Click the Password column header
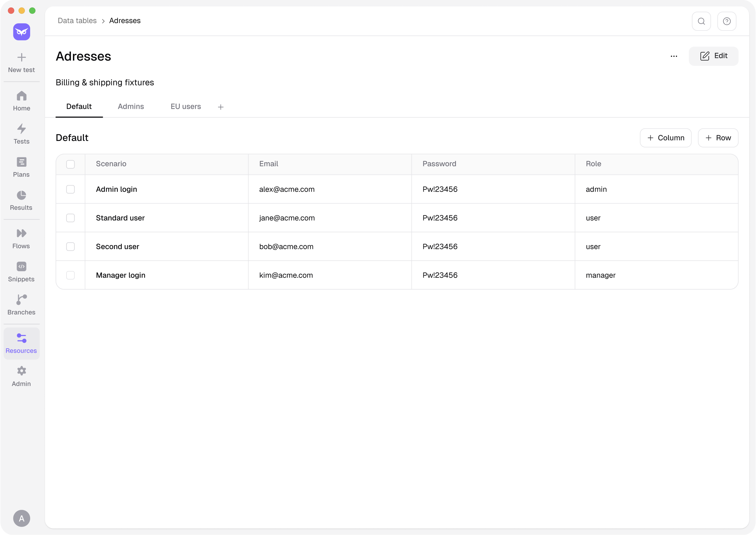 point(493,164)
